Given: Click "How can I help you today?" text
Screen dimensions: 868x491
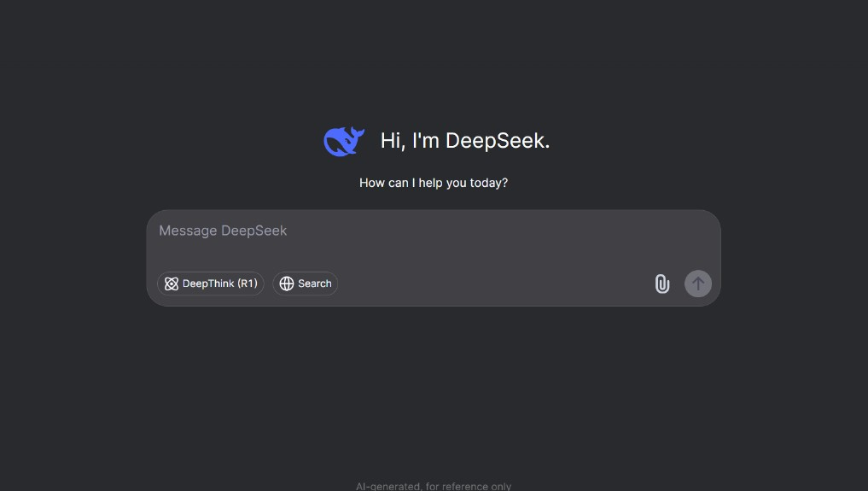Looking at the screenshot, I should pyautogui.click(x=433, y=183).
